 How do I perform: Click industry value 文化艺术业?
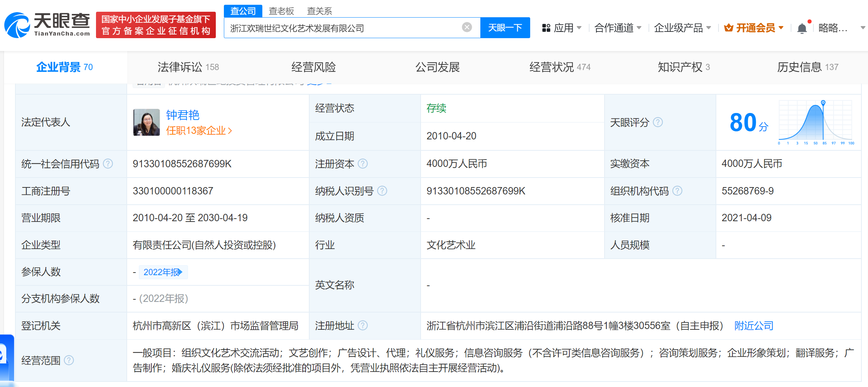click(451, 245)
